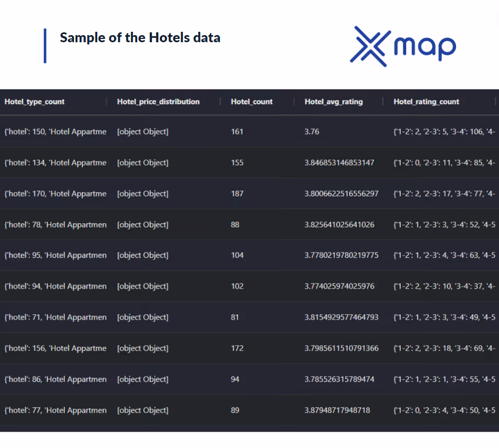Select the type count cell "'hotel': 150"
The width and height of the screenshot is (499, 448).
click(55, 132)
